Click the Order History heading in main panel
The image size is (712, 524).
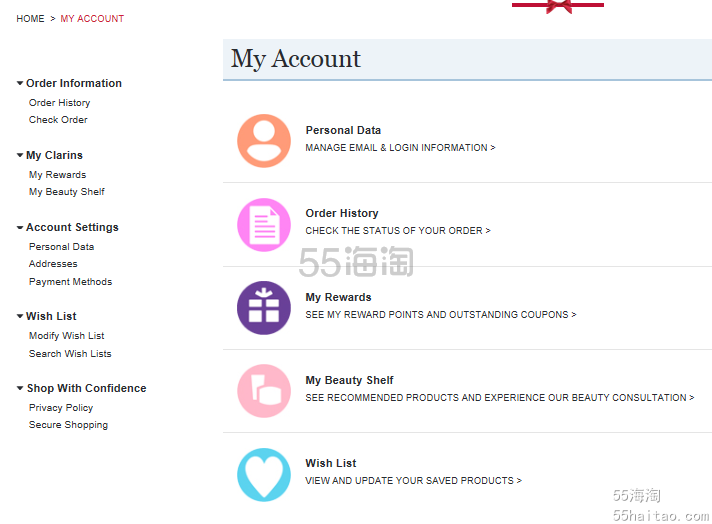pyautogui.click(x=342, y=213)
